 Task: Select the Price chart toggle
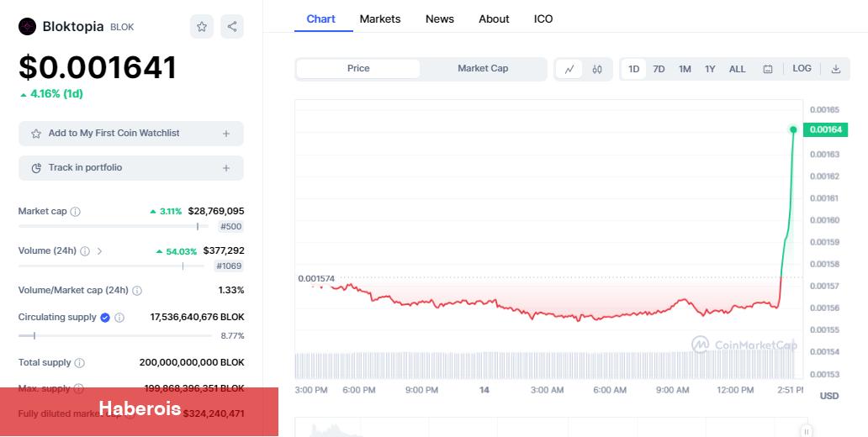pyautogui.click(x=358, y=69)
